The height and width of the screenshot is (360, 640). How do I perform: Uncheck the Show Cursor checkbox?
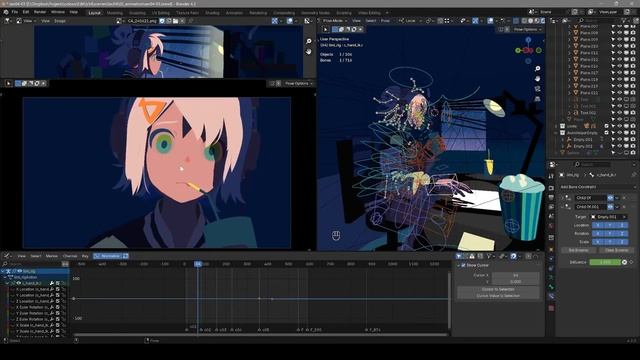(463, 265)
